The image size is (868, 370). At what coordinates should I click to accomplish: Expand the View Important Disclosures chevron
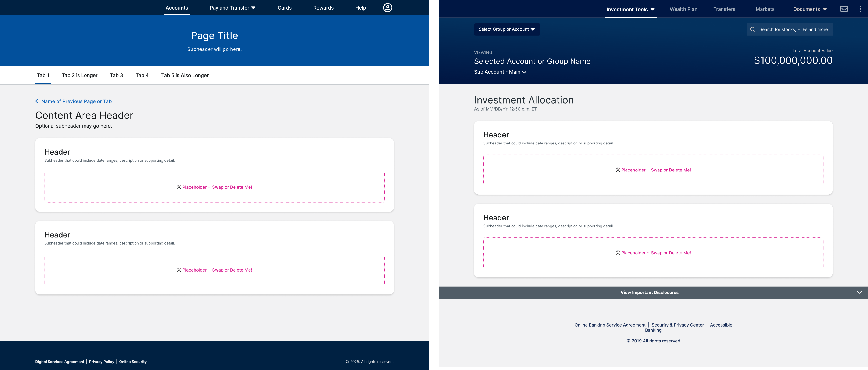(x=859, y=292)
